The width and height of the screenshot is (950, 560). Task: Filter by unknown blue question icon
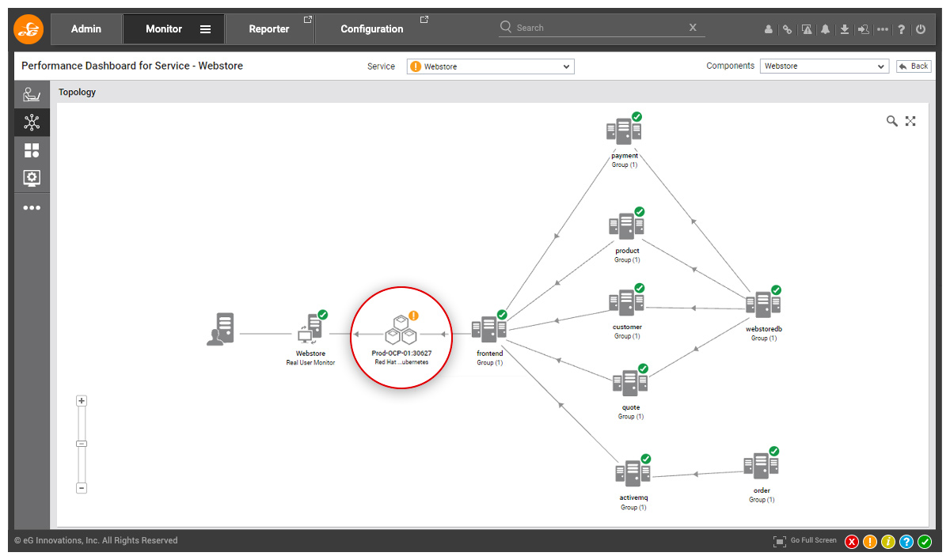[906, 542]
